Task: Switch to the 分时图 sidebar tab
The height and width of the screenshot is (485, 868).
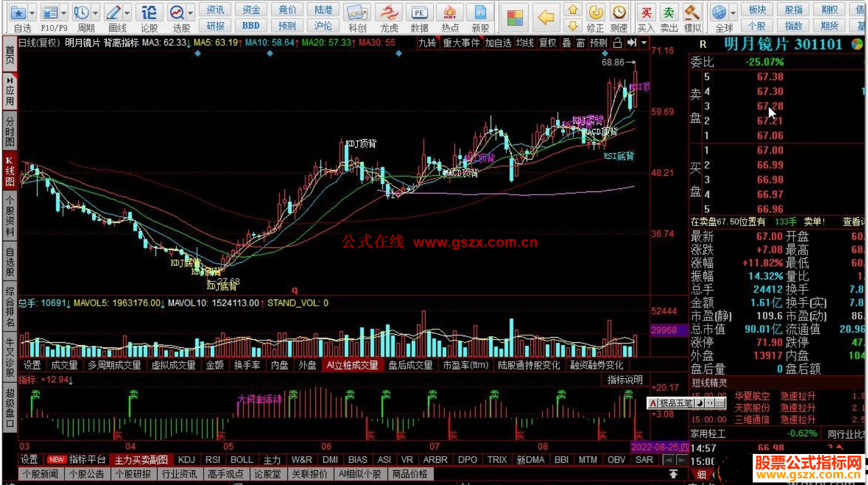Action: point(10,131)
